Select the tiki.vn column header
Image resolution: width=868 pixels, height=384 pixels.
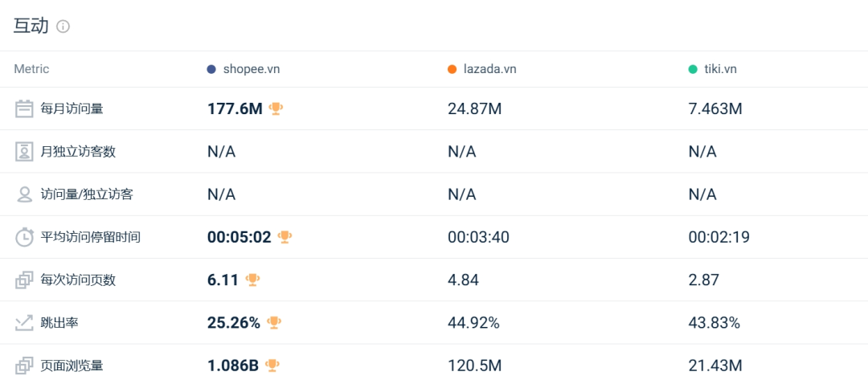click(721, 69)
